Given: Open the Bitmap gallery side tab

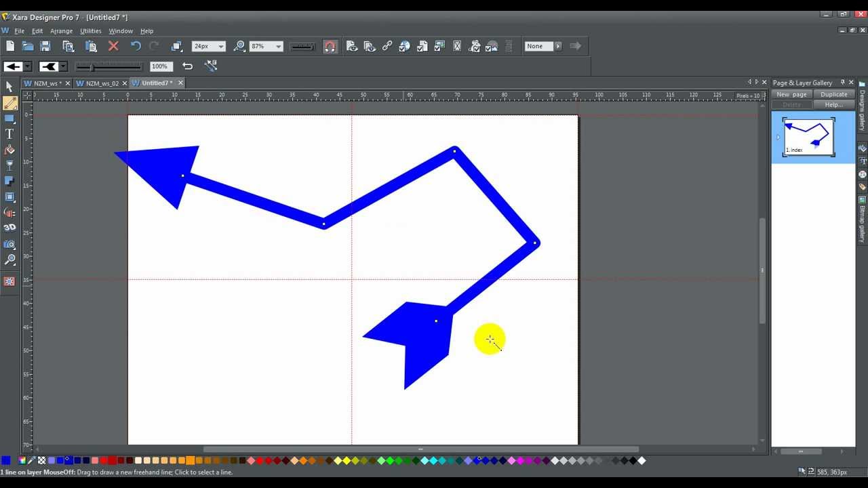Looking at the screenshot, I should point(862,219).
